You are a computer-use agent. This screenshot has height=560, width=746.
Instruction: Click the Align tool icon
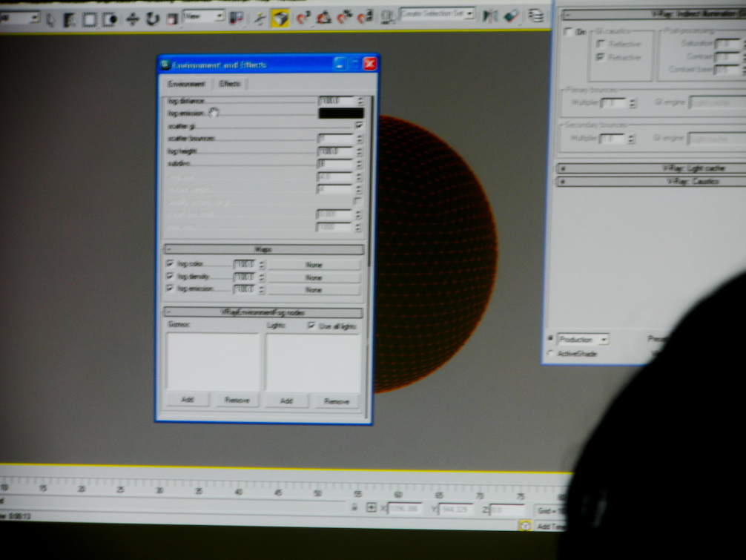pos(511,16)
